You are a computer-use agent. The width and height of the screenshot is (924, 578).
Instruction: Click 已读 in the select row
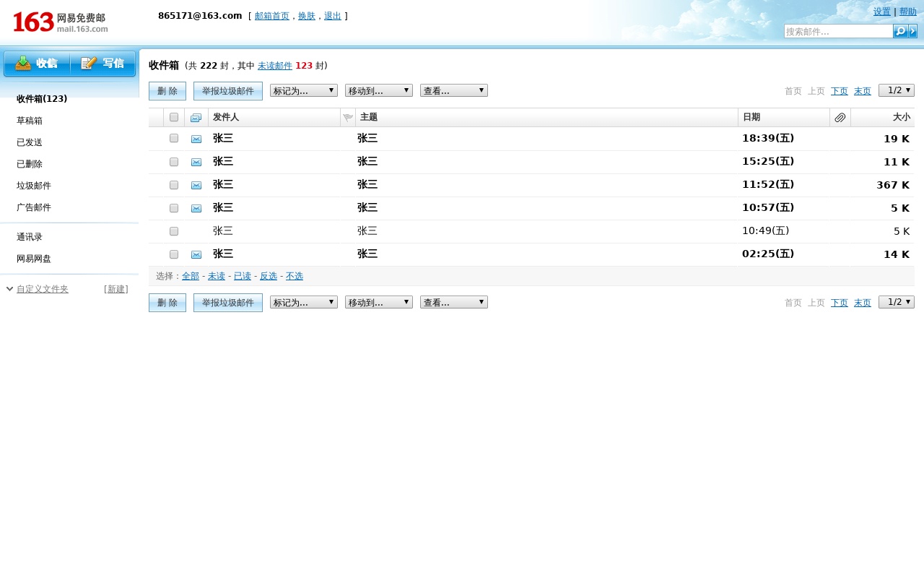click(243, 276)
